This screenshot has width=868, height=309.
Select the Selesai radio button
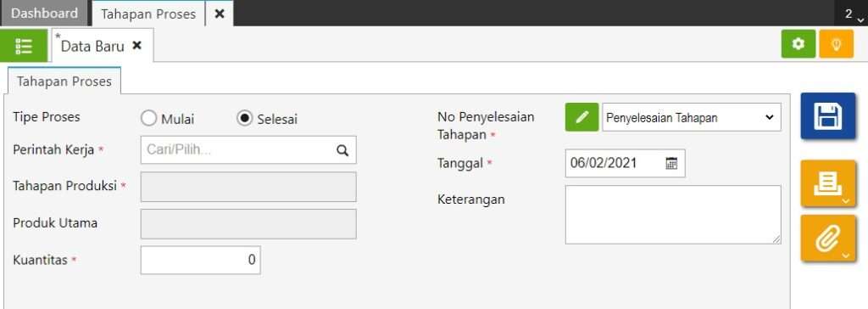click(x=245, y=118)
